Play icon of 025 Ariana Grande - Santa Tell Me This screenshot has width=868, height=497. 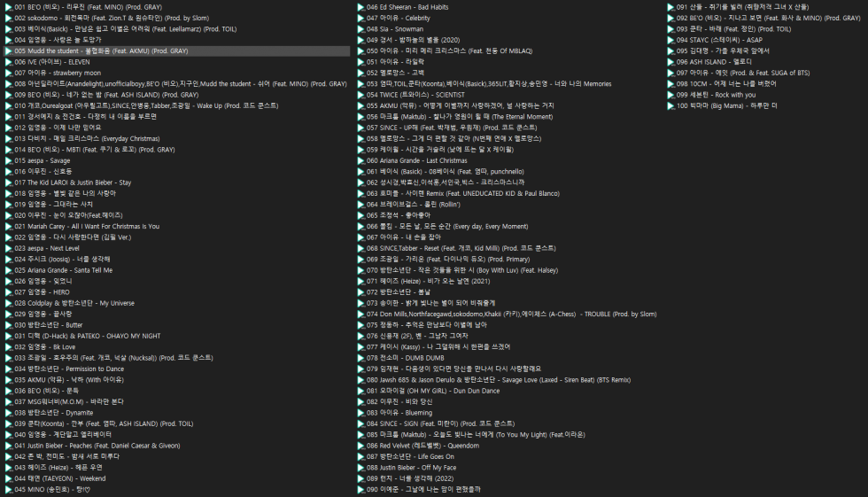[x=8, y=270]
